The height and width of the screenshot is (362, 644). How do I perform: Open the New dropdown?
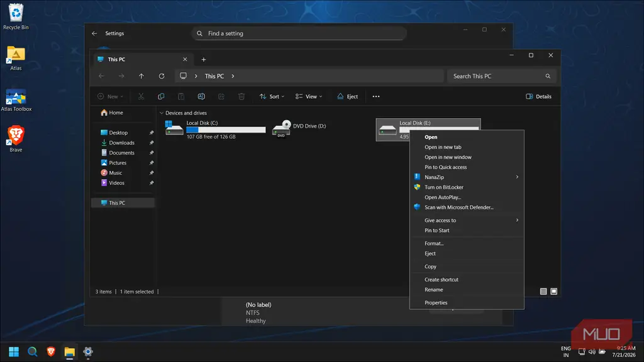point(110,96)
